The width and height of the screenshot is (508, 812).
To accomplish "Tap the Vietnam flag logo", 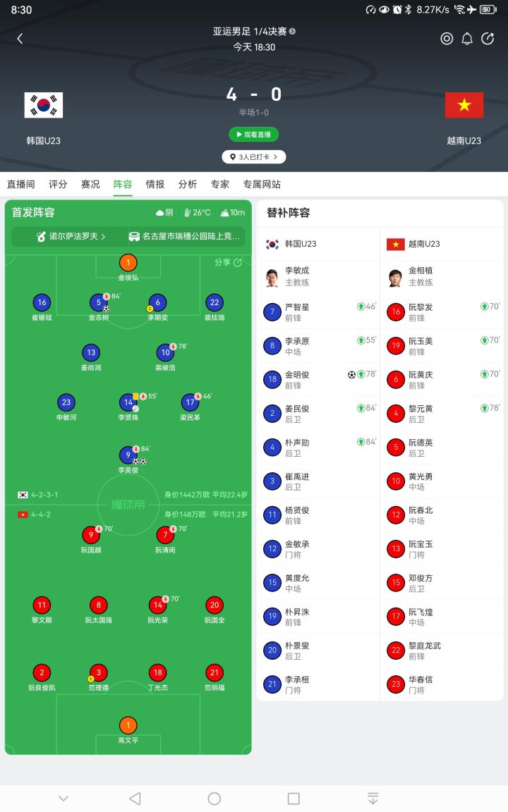I will click(464, 105).
